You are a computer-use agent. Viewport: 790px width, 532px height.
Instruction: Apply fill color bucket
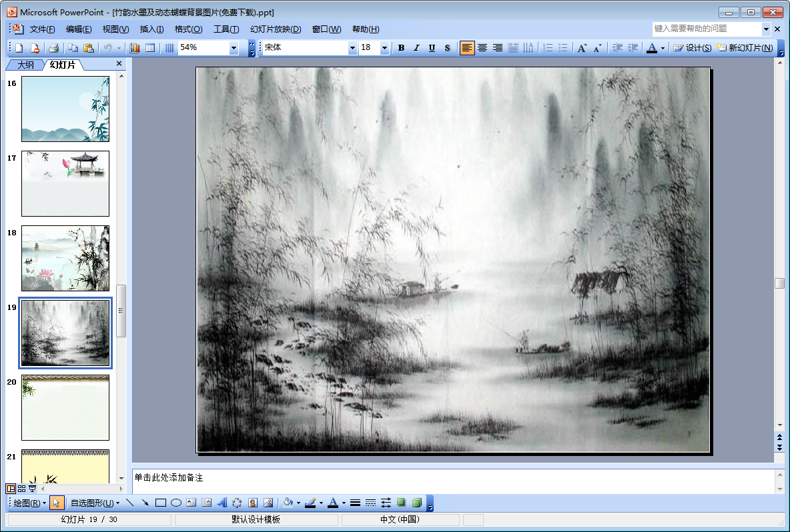click(x=288, y=503)
